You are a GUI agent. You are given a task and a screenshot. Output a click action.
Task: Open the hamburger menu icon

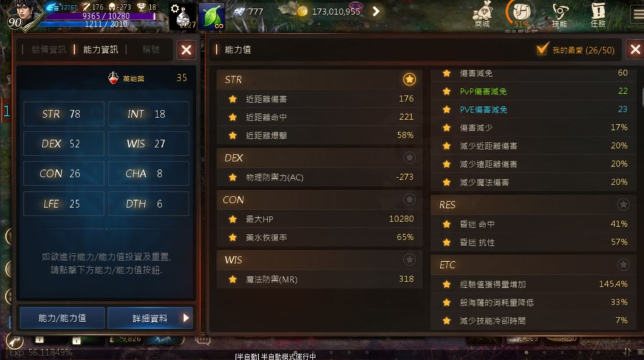[x=637, y=15]
